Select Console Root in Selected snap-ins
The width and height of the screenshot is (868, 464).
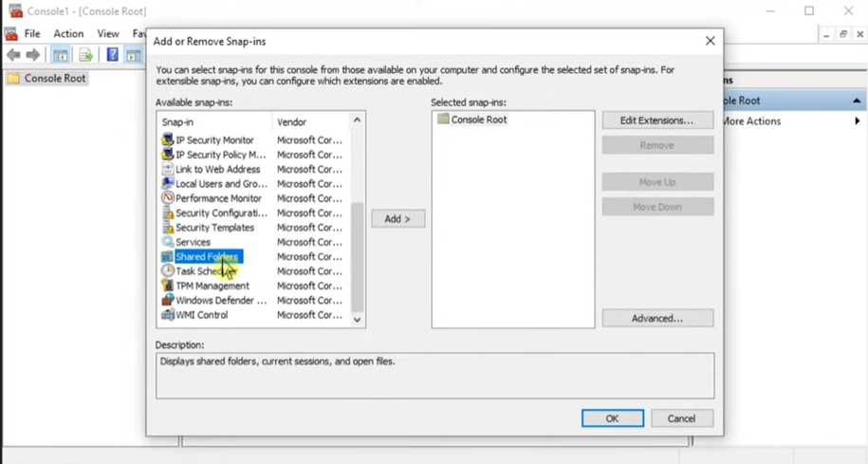coord(478,120)
